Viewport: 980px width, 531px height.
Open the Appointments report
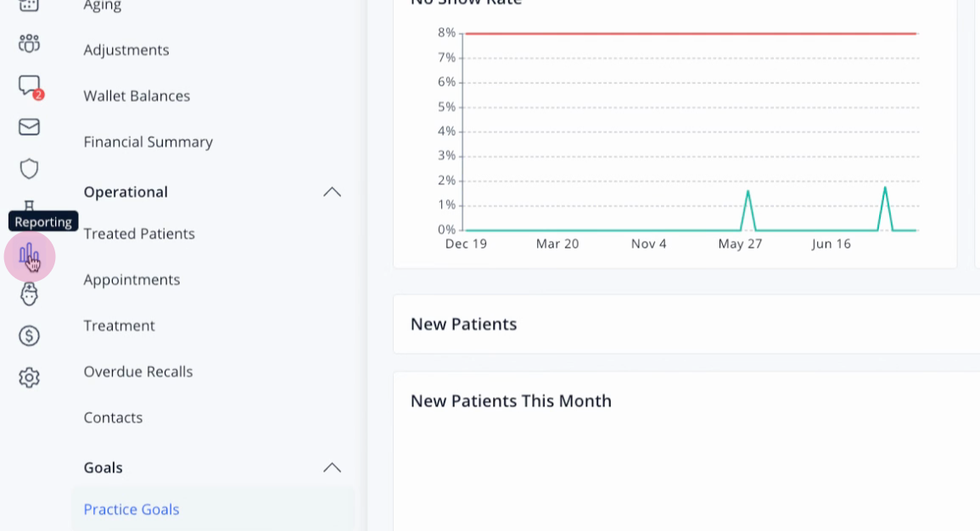pyautogui.click(x=132, y=280)
